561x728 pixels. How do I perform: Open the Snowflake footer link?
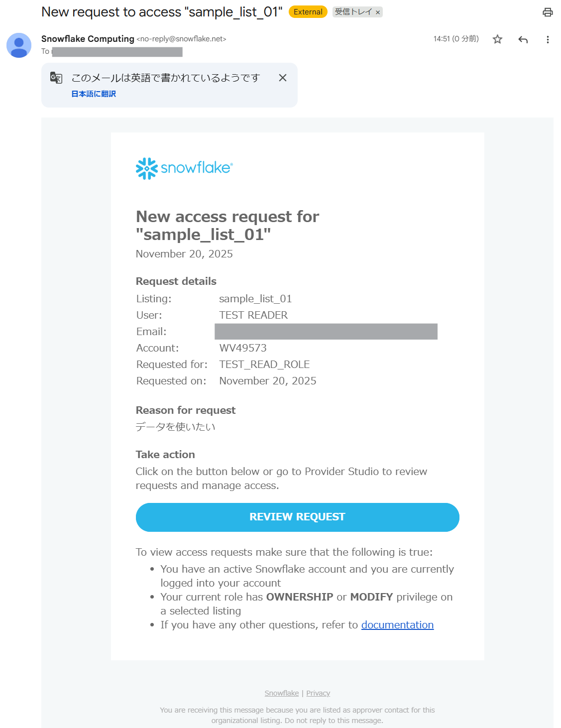(282, 693)
